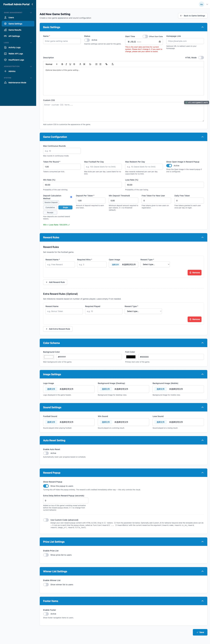Open the su user avatar menu
The image size is (210, 644).
click(x=202, y=4)
